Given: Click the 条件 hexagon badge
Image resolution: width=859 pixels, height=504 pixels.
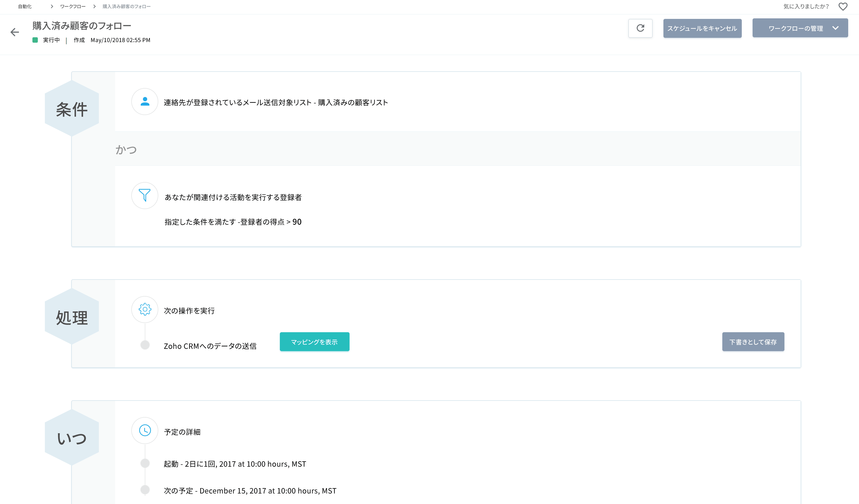Looking at the screenshot, I should coord(72,109).
